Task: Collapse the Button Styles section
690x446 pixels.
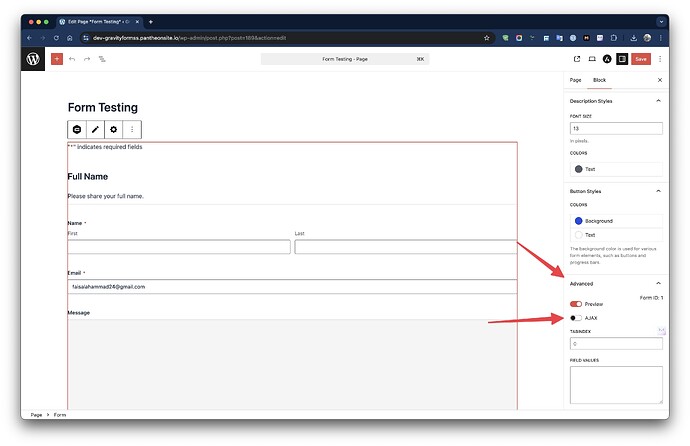Action: tap(658, 191)
